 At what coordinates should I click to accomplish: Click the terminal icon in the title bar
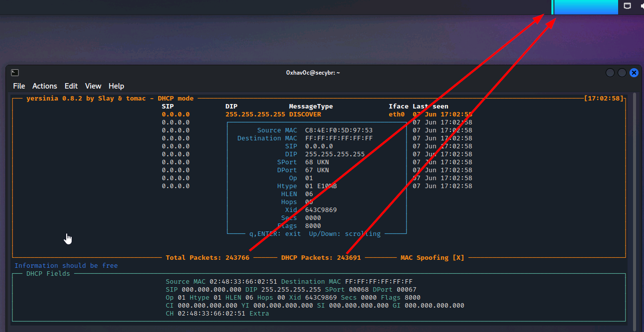tap(15, 73)
